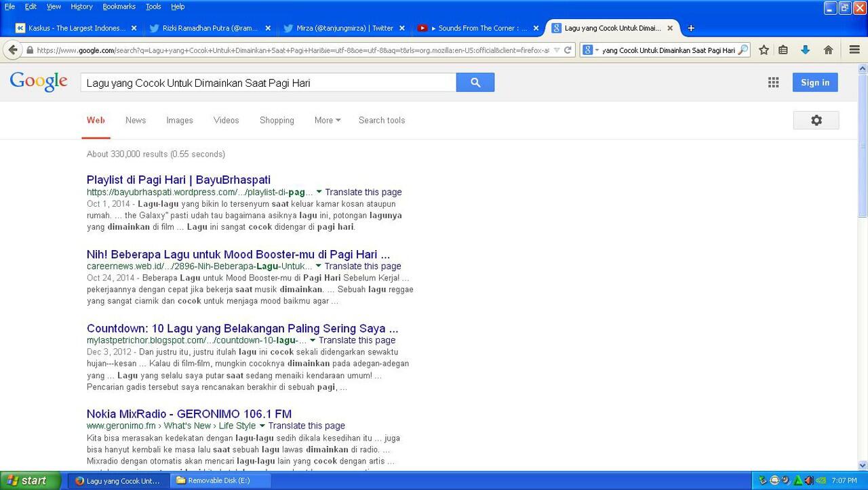
Task: Open result Playlist di Pagi Hari | BayuBrhaspati
Action: [x=178, y=180]
